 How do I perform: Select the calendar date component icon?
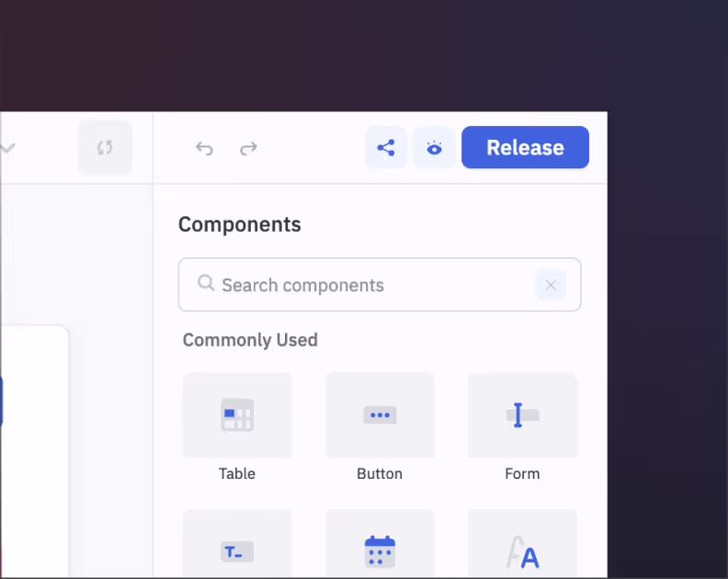(380, 551)
